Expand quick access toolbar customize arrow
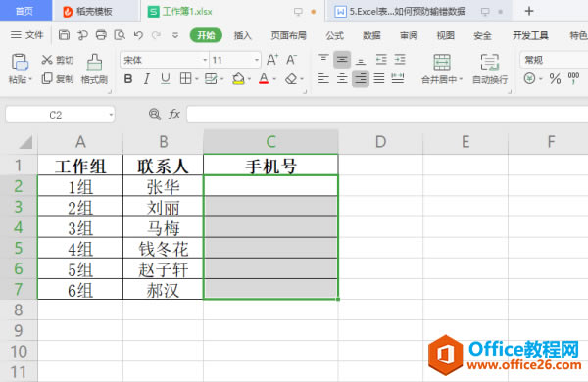This screenshot has height=382, width=588. pos(175,35)
